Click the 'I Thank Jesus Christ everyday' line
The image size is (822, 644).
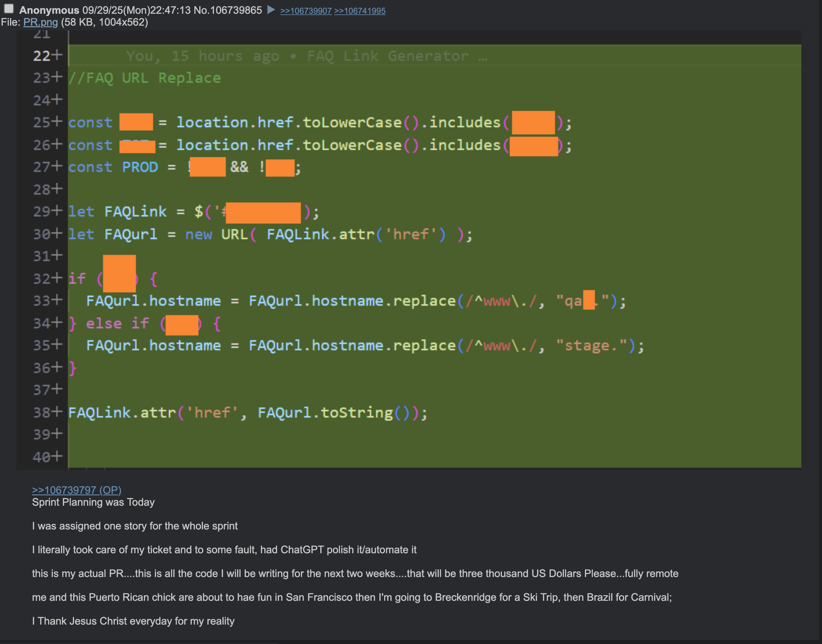[133, 621]
